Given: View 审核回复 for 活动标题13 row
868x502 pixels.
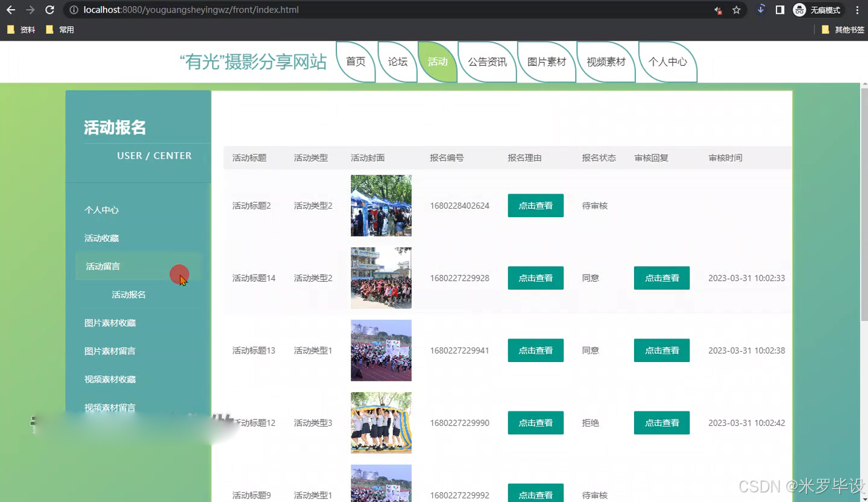Looking at the screenshot, I should (662, 351).
